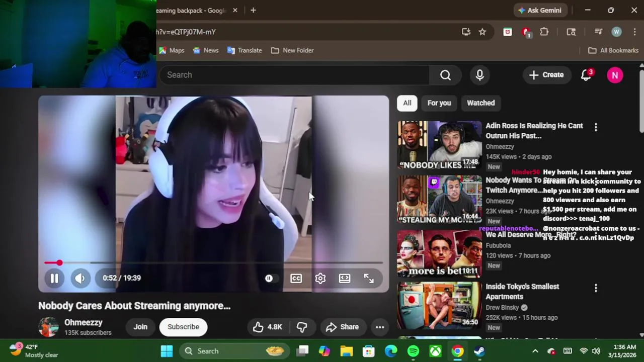644x362 pixels.
Task: Open the Translate bookmark
Action: point(245,50)
